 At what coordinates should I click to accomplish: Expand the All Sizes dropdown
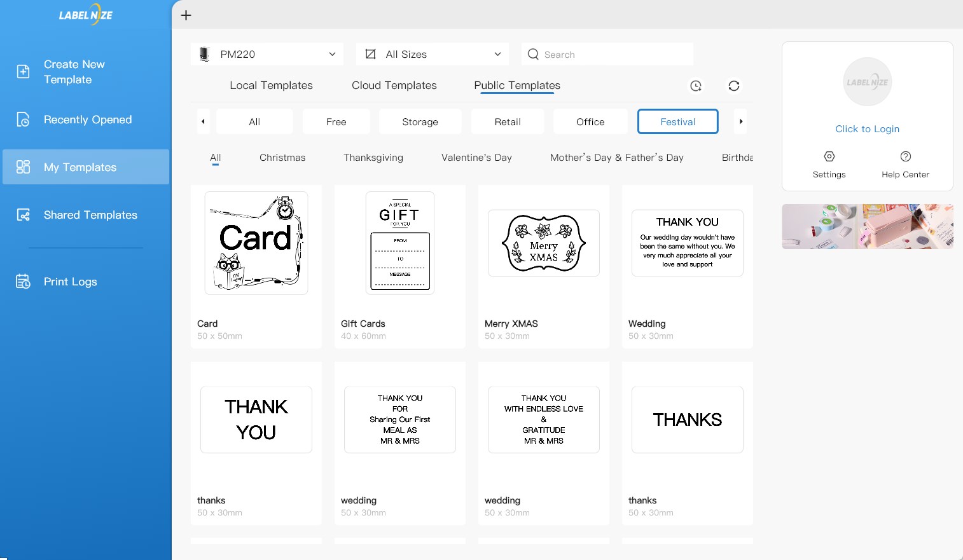pos(433,54)
